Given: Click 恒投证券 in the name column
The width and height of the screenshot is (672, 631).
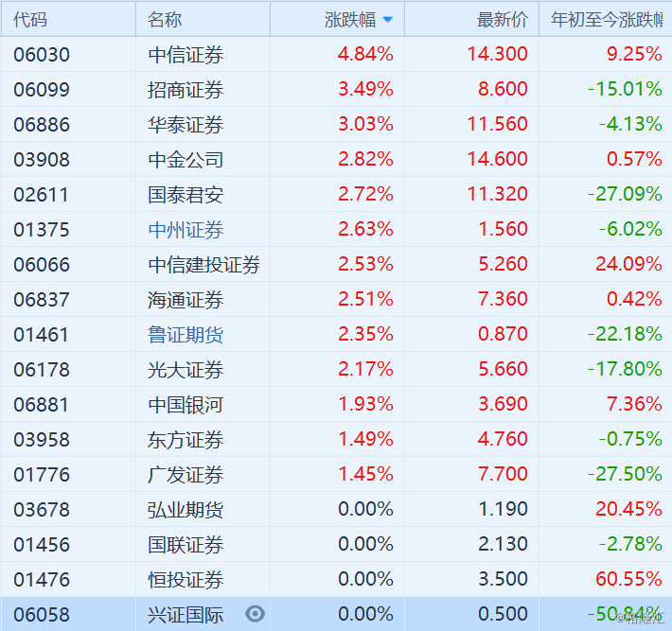Looking at the screenshot, I should point(186,580).
